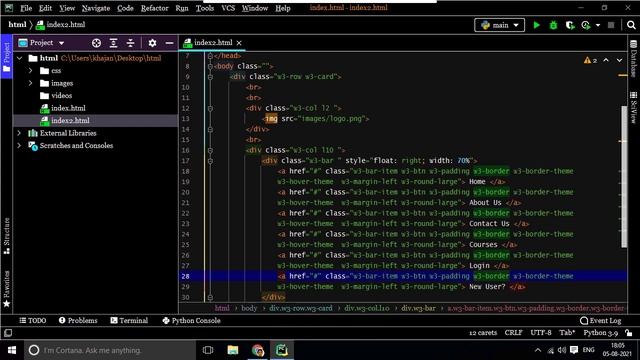Click the div.w3-bar breadcrumb

click(418, 308)
